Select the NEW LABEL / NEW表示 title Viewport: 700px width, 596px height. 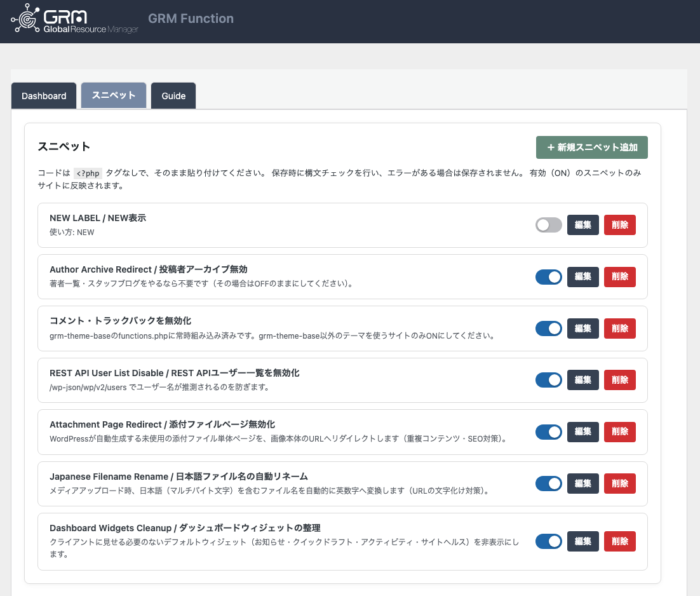click(x=98, y=218)
